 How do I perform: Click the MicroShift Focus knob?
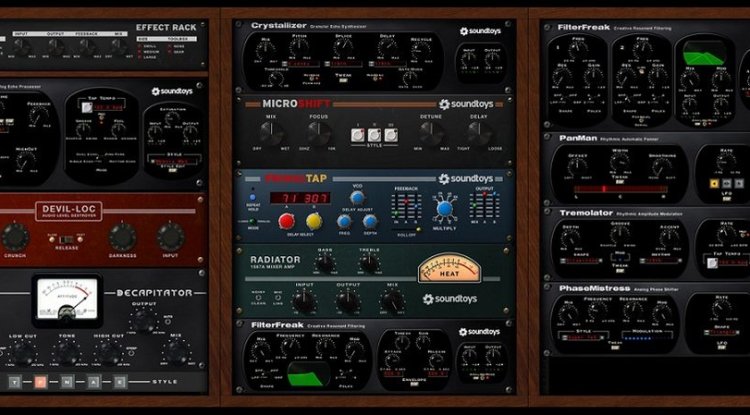click(319, 133)
